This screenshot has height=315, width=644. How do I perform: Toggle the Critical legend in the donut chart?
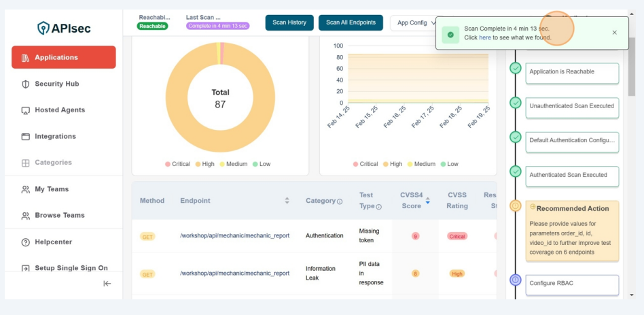pos(177,164)
